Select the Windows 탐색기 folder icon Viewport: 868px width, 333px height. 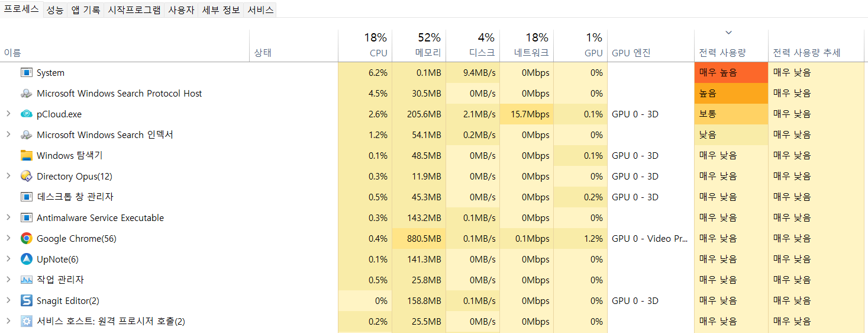pos(26,156)
